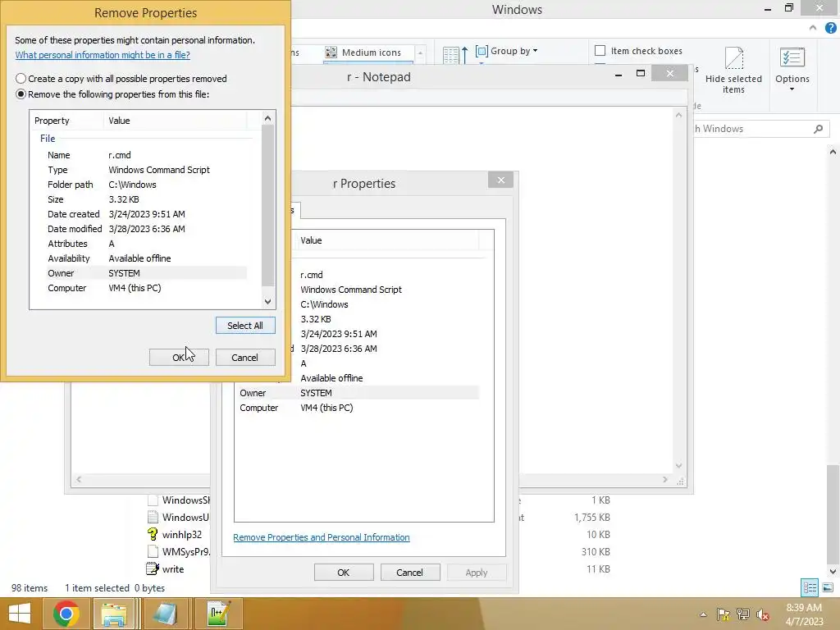Select Computer VM4 row in r Properties

pyautogui.click(x=358, y=408)
